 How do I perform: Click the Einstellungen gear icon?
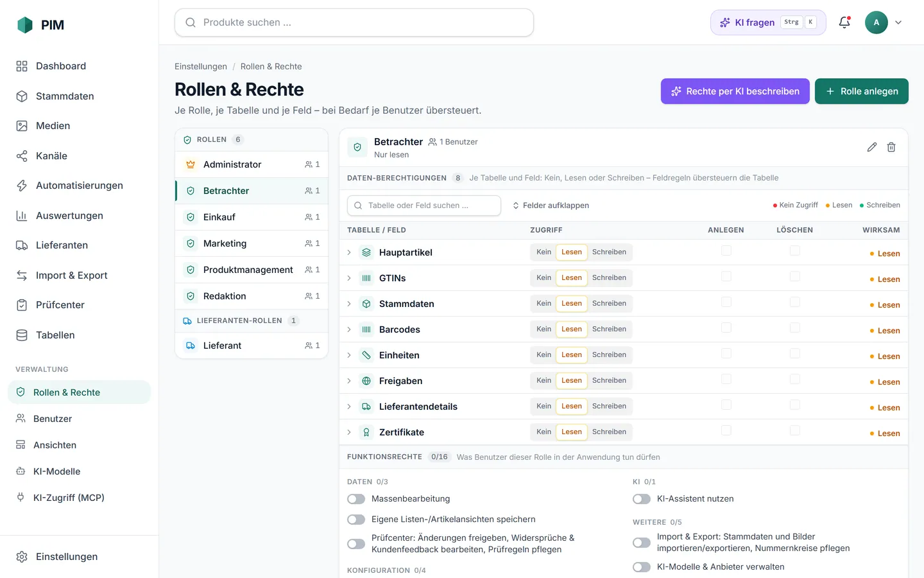point(22,557)
